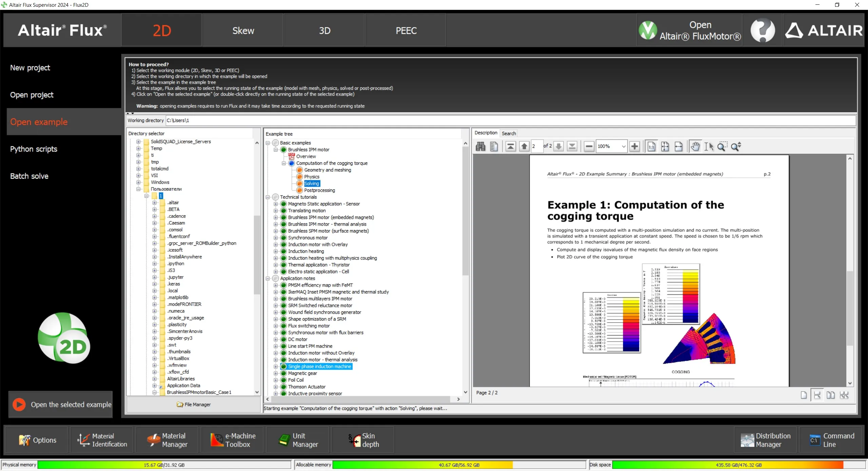The height and width of the screenshot is (471, 868).
Task: Switch to single page layout
Action: (x=804, y=395)
